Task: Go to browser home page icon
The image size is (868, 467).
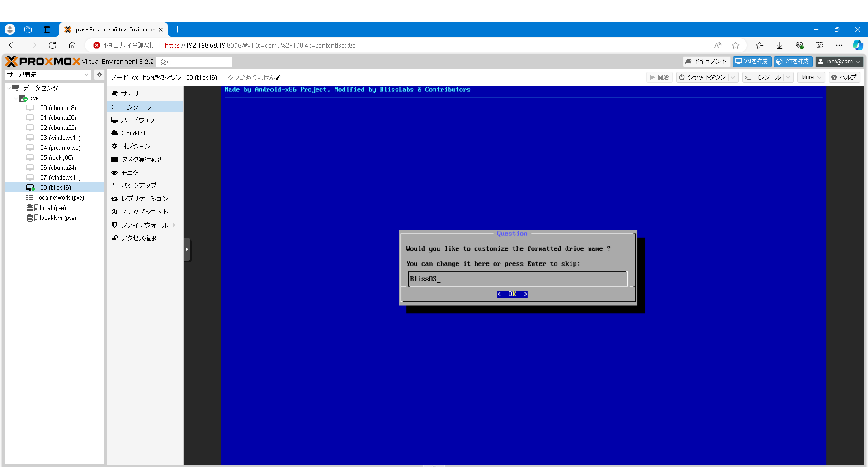Action: point(72,45)
